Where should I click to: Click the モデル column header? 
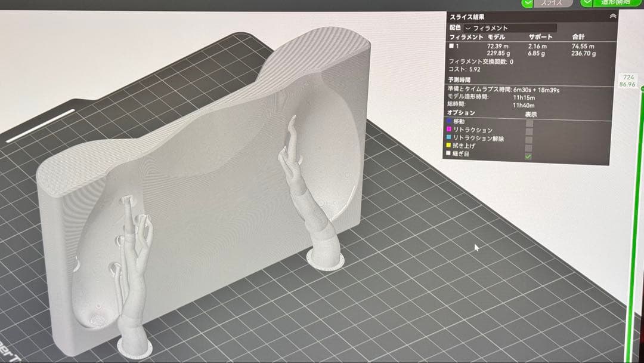coord(496,37)
